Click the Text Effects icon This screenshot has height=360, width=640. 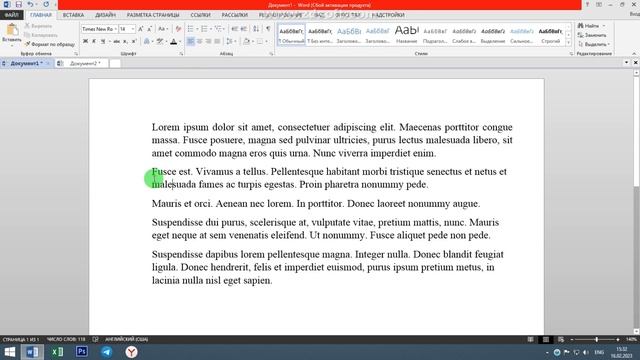pyautogui.click(x=147, y=41)
